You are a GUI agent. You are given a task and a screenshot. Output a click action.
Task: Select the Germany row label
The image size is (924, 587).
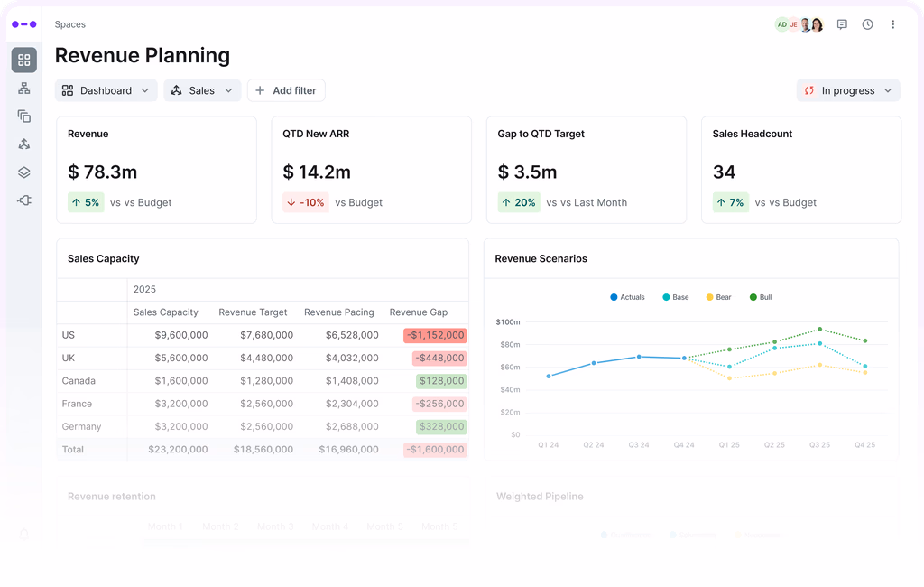pos(81,426)
